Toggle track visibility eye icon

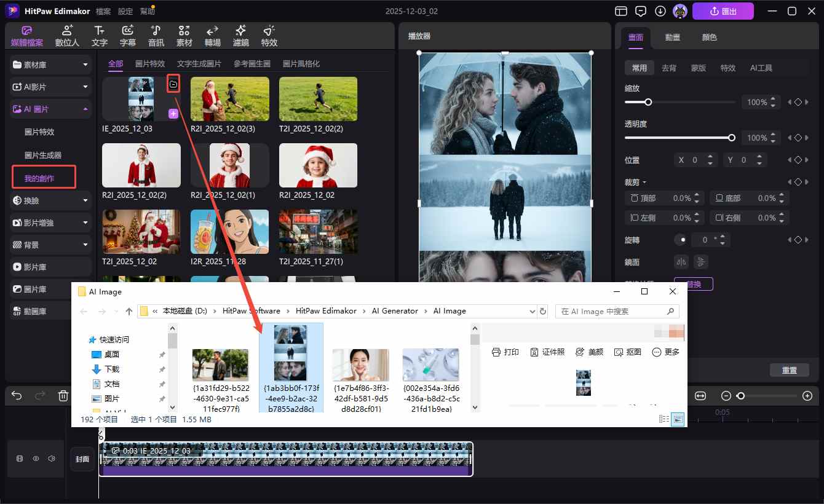click(36, 459)
